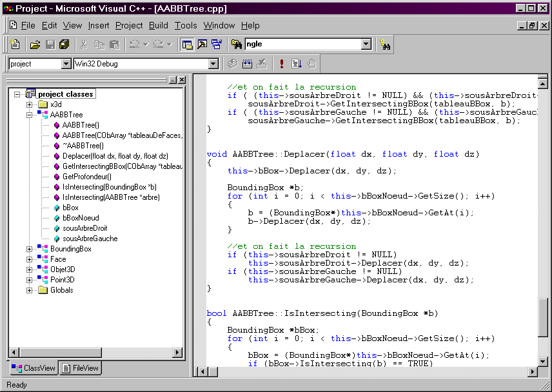This screenshot has width=552, height=392.
Task: Collapse the AABBTree class node
Action: pyautogui.click(x=30, y=115)
